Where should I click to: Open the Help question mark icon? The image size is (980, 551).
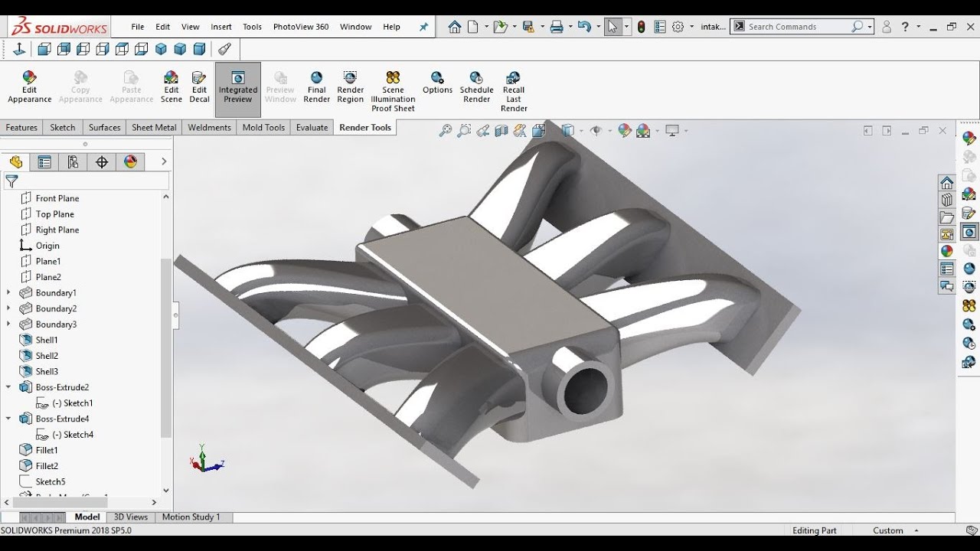[905, 27]
